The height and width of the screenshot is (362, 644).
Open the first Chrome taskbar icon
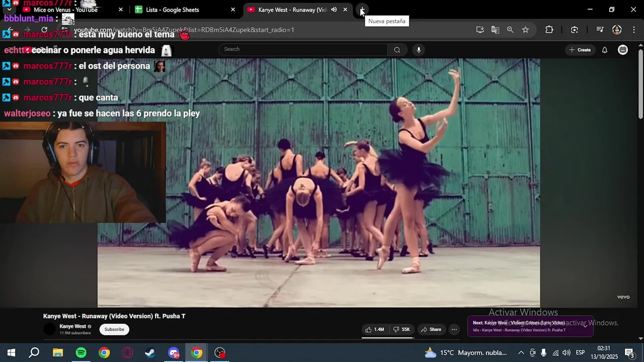pos(104,352)
